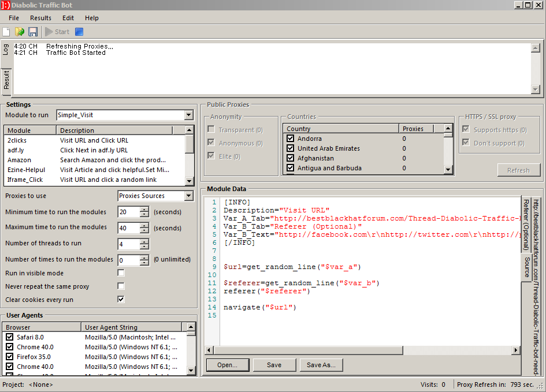The width and height of the screenshot is (546, 392).
Task: Open the Help menu
Action: point(92,18)
